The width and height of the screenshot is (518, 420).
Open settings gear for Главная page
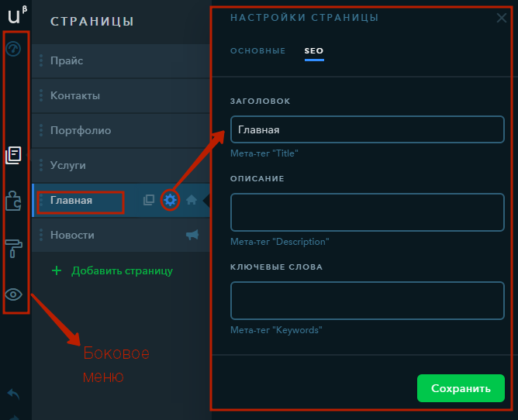pyautogui.click(x=170, y=200)
